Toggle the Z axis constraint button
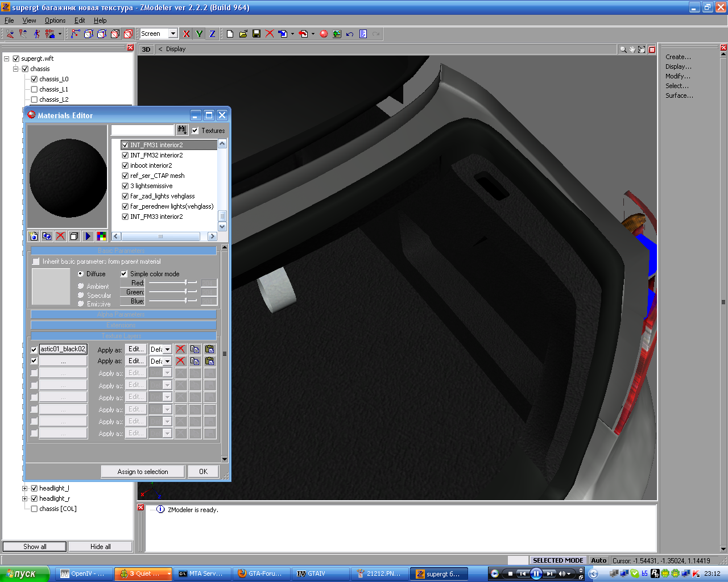Image resolution: width=728 pixels, height=582 pixels. coord(212,34)
